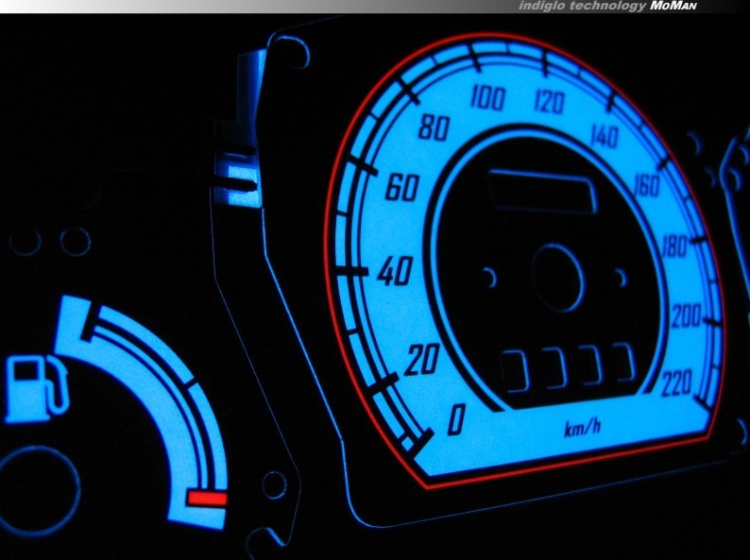This screenshot has height=560, width=750.
Task: Select the 180 speed marking
Action: point(674,248)
